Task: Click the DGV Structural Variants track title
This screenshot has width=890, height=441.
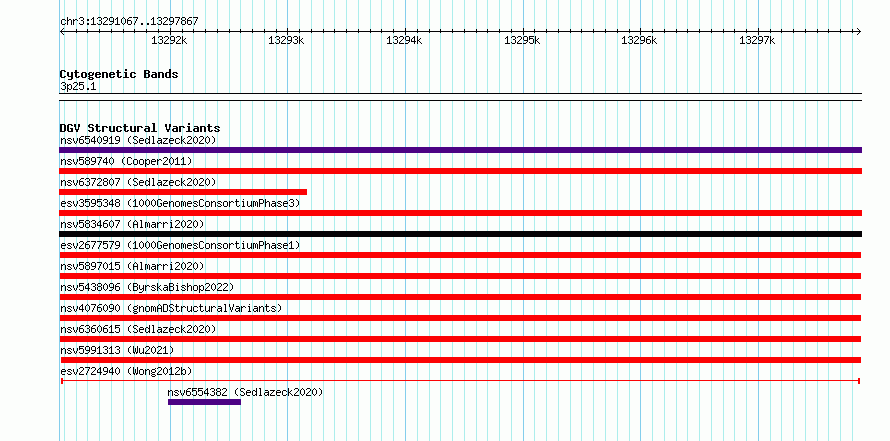Action: click(140, 128)
